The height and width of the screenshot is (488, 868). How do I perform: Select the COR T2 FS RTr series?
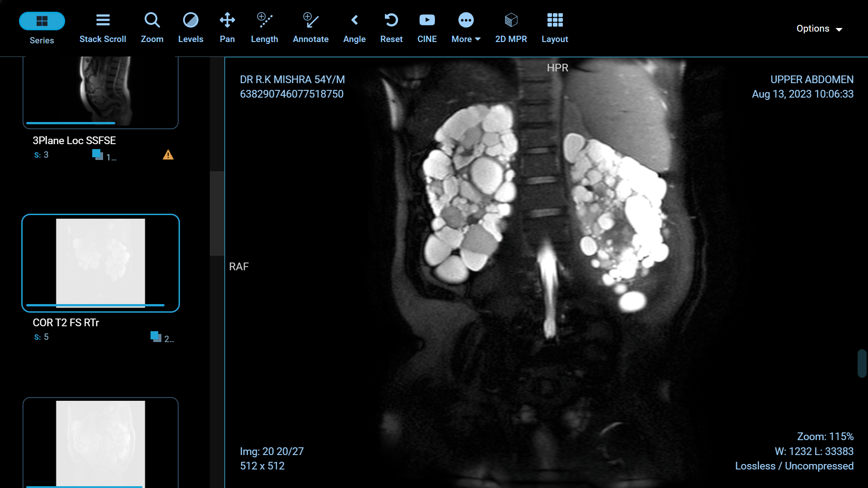(x=100, y=263)
